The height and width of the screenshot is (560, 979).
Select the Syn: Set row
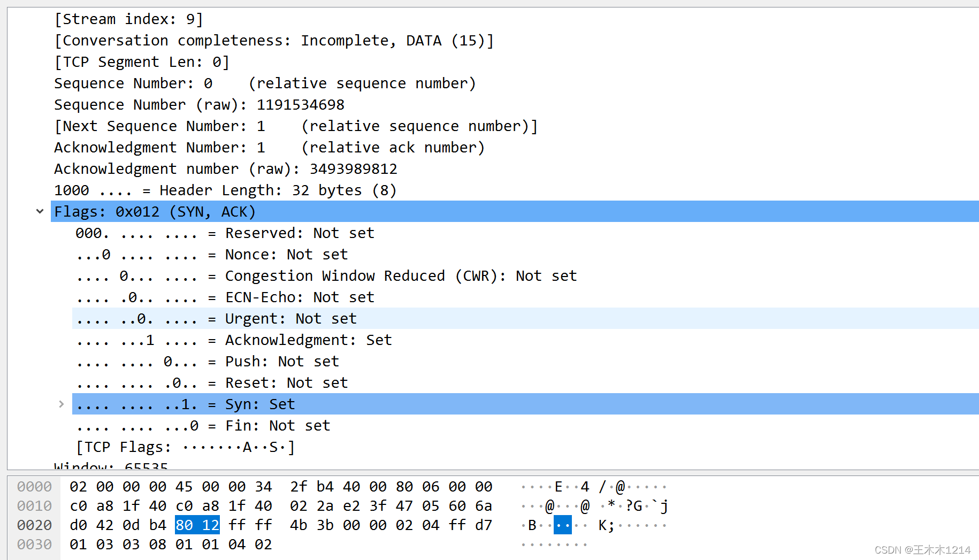click(x=525, y=404)
